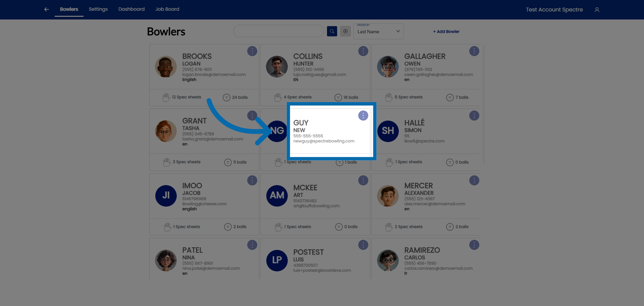Open the options menu on Mercer card

[474, 180]
